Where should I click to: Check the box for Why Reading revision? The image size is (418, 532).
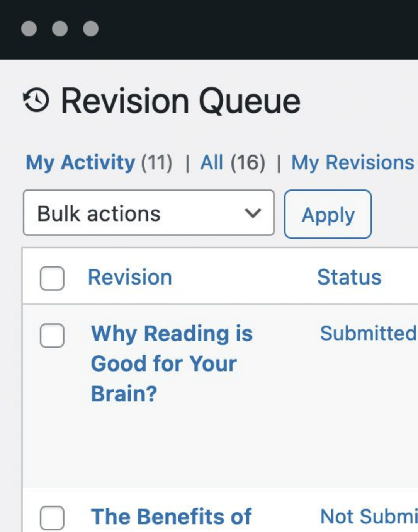tap(52, 335)
